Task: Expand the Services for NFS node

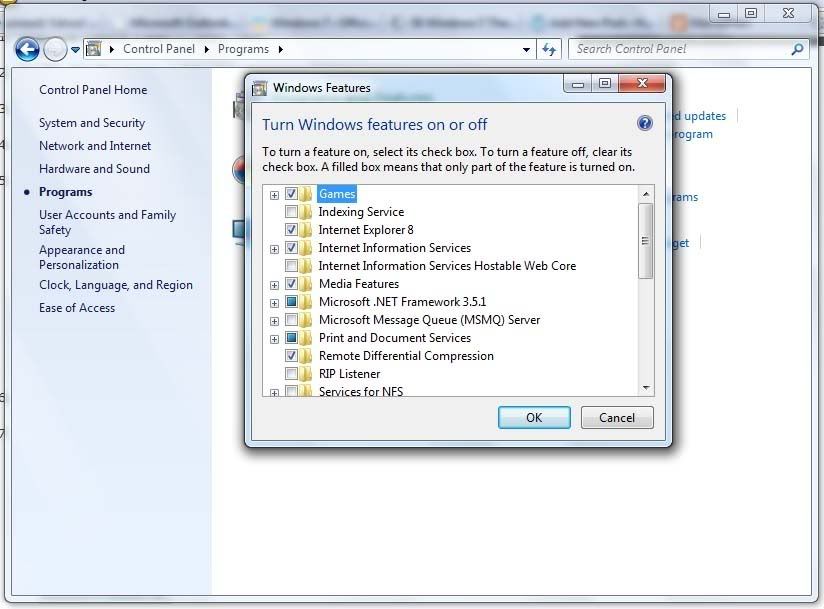Action: point(274,393)
